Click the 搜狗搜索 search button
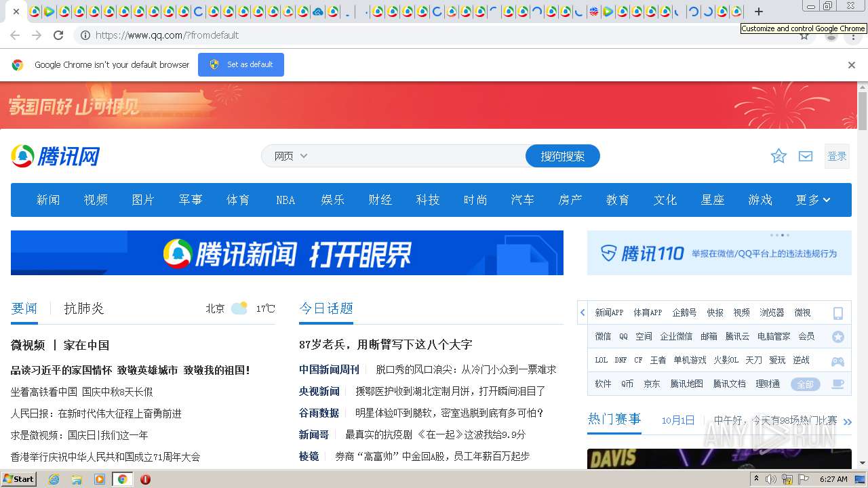Screen dimensions: 868x488 point(563,156)
